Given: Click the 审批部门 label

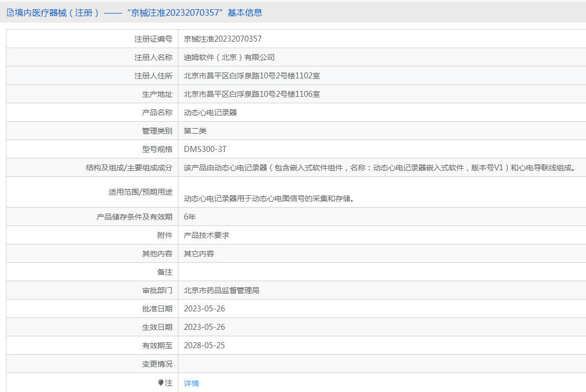Looking at the screenshot, I should 157,290.
